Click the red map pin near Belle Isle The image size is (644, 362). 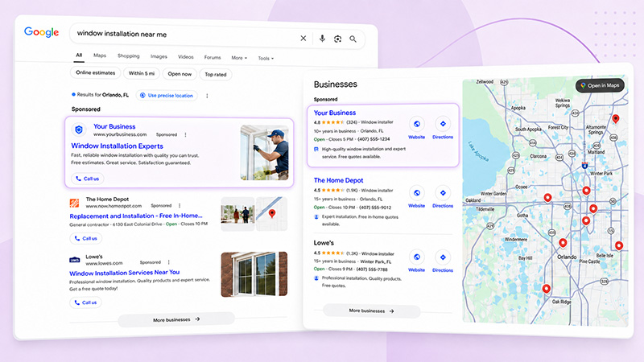click(618, 246)
